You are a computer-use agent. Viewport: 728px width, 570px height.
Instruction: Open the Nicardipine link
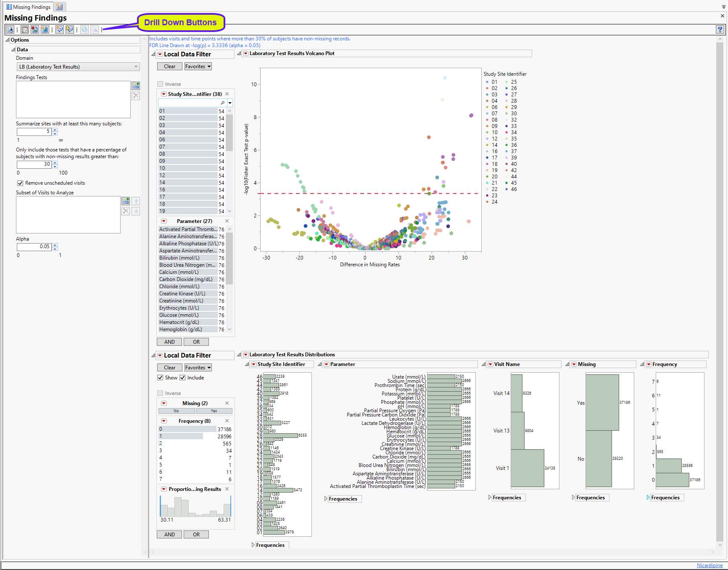tap(710, 565)
